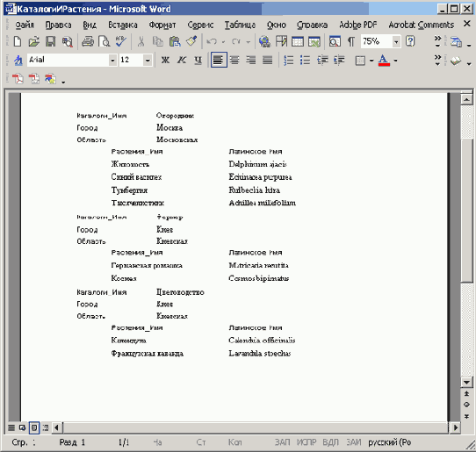The height and width of the screenshot is (452, 476).
Task: Open the font color dropdown arrow
Action: [x=395, y=61]
